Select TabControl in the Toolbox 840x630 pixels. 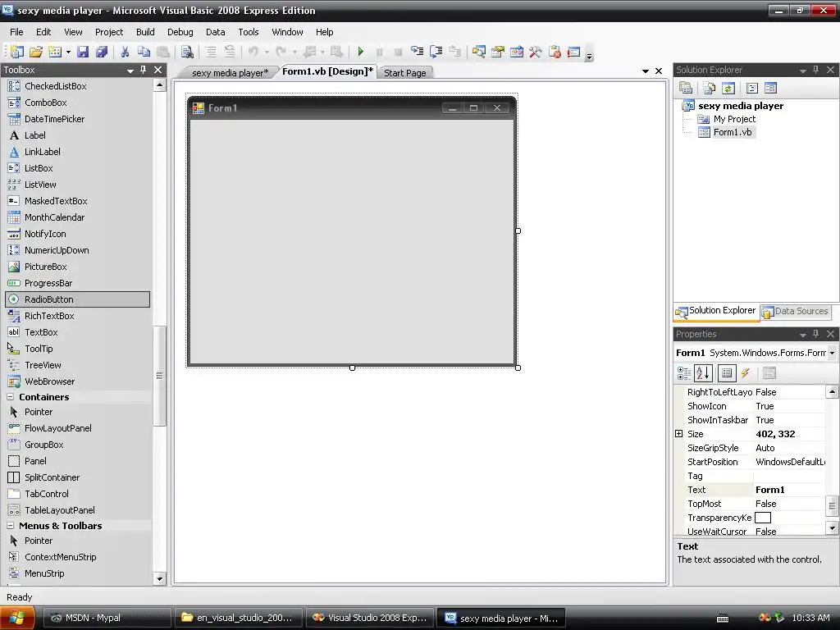tap(78, 494)
